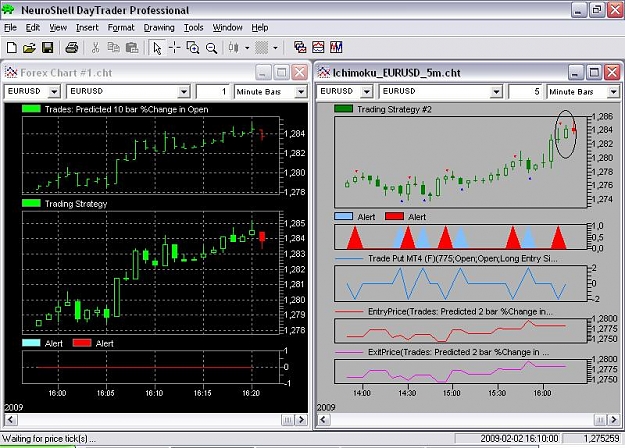Expand Minute Bars dropdown in Forex Chart
The image size is (625, 448).
pos(301,92)
